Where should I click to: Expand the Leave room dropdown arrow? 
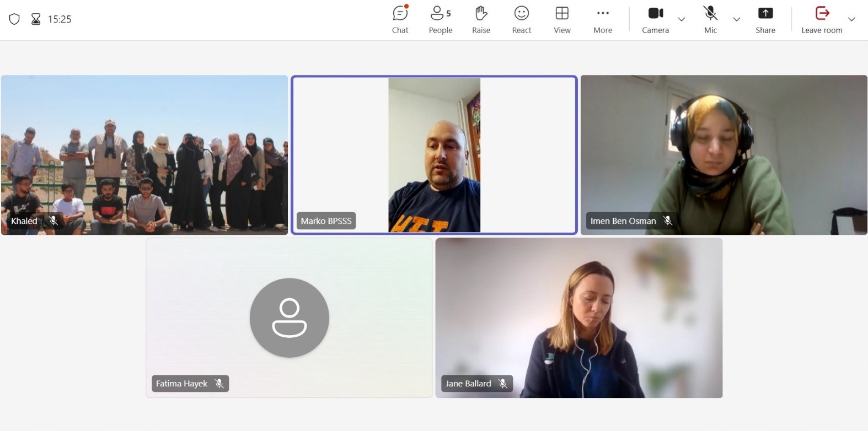[x=851, y=19]
